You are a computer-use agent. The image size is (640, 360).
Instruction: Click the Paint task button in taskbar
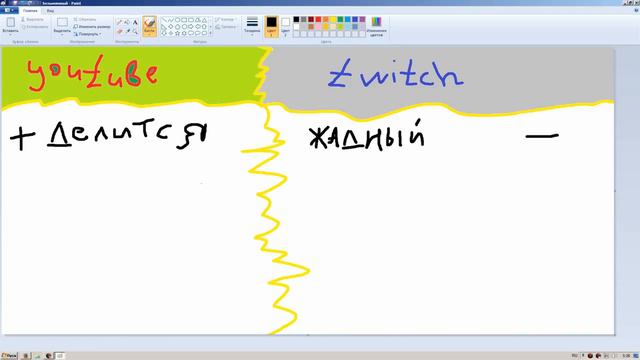click(60, 356)
